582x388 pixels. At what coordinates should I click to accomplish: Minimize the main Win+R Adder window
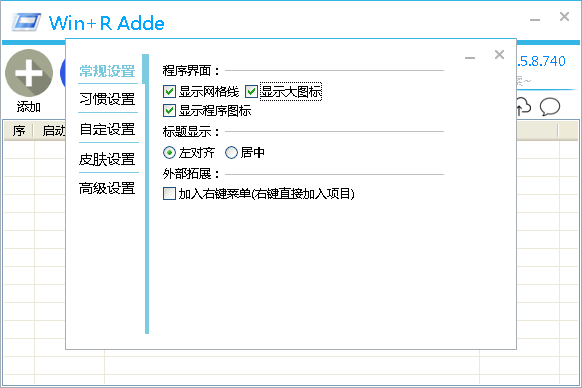[x=535, y=20]
